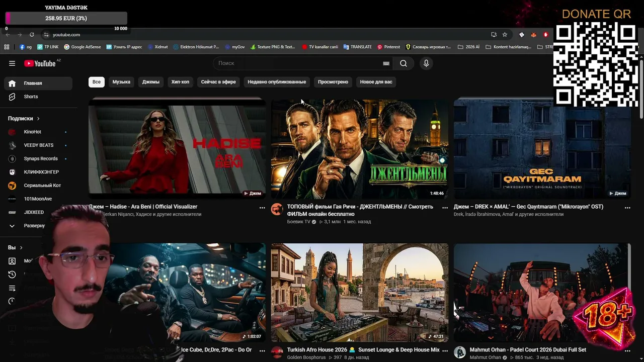Open the video title ТОПОВЫЙ фильм Гая Ричи
Screen dimensions: 644x362
(x=360, y=210)
